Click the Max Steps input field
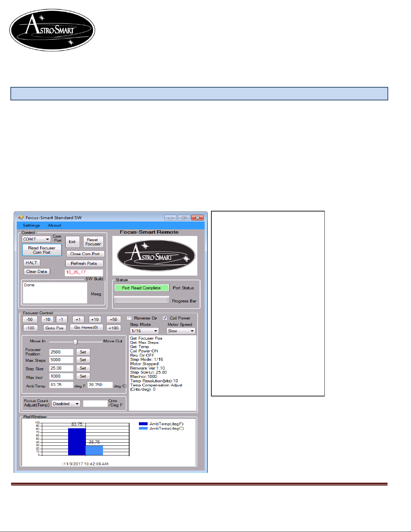The width and height of the screenshot is (411, 532). click(61, 360)
